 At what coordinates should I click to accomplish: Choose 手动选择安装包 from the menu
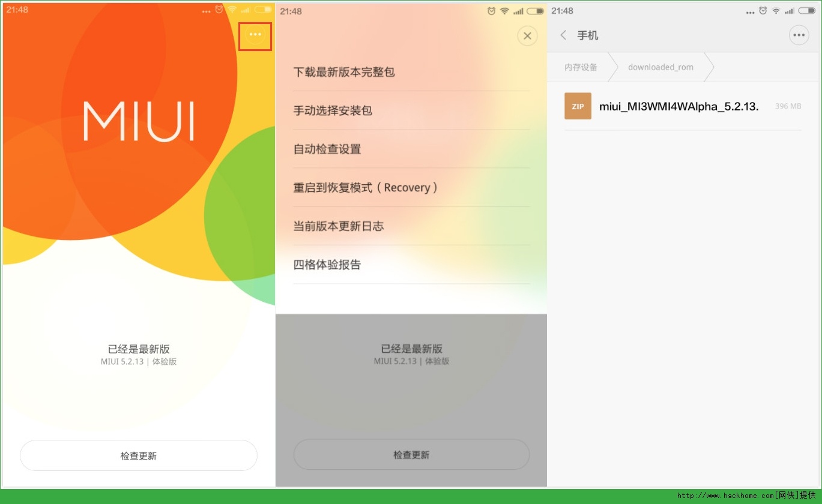(x=333, y=110)
